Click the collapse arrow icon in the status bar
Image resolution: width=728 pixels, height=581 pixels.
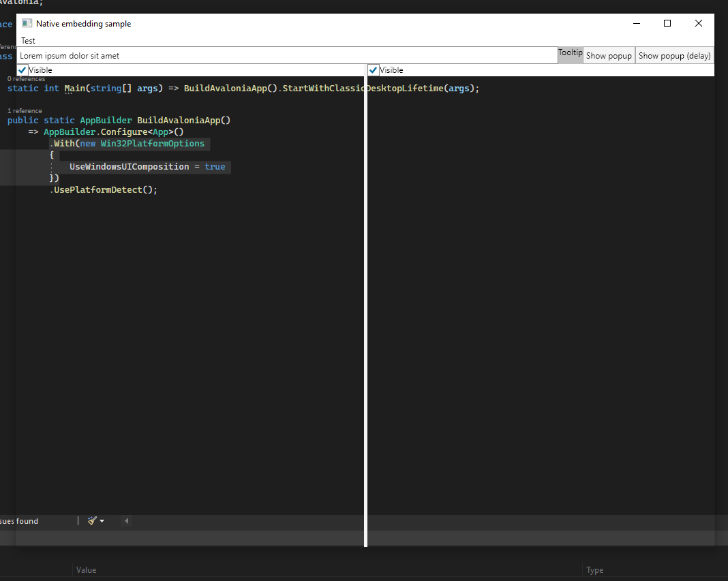point(126,520)
